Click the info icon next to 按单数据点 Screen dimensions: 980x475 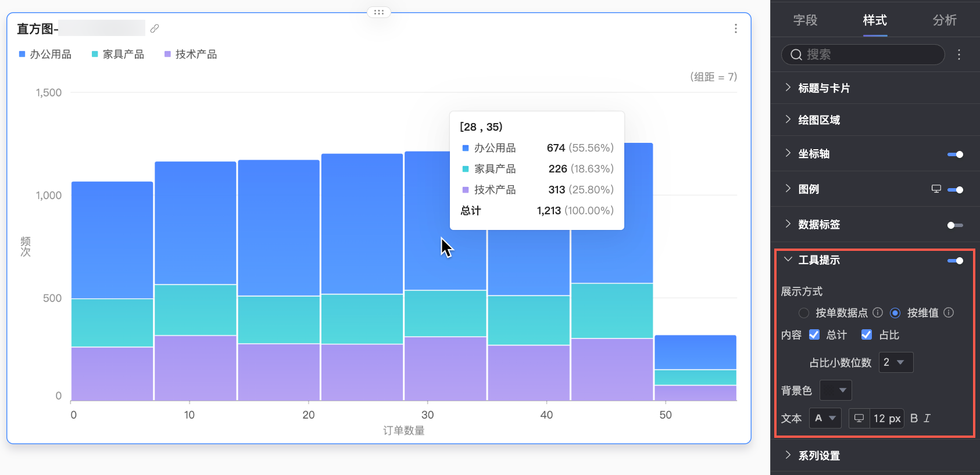pos(878,313)
